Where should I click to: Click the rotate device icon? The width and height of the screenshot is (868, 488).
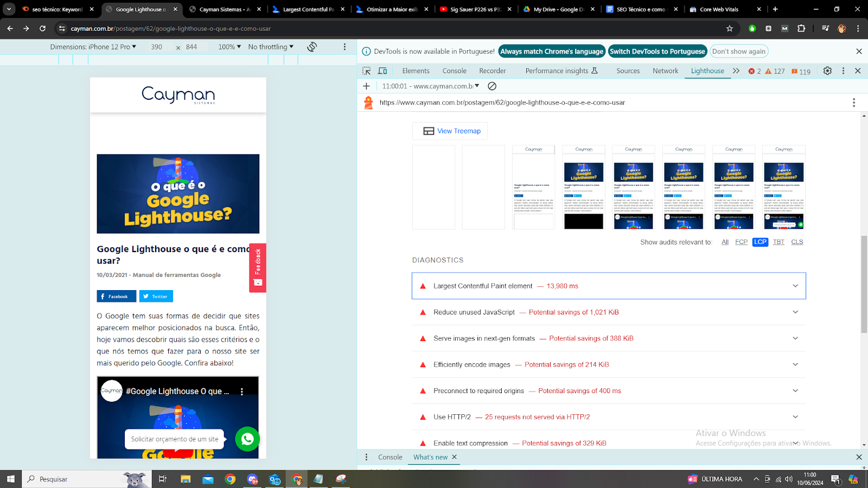312,47
